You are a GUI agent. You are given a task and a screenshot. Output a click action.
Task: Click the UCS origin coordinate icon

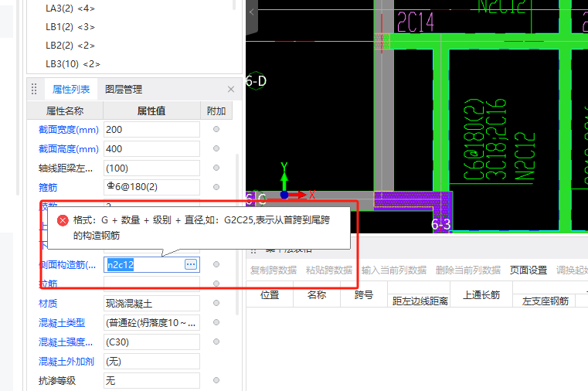coord(284,195)
